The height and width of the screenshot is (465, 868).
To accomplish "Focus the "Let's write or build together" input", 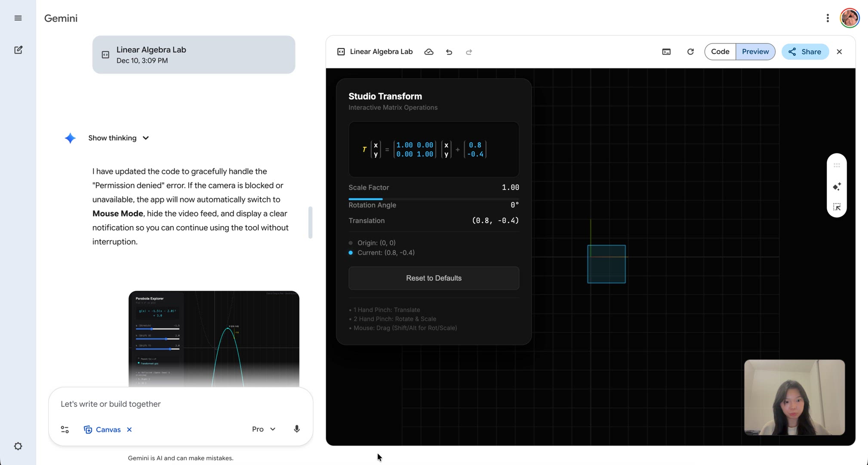I will pyautogui.click(x=181, y=404).
